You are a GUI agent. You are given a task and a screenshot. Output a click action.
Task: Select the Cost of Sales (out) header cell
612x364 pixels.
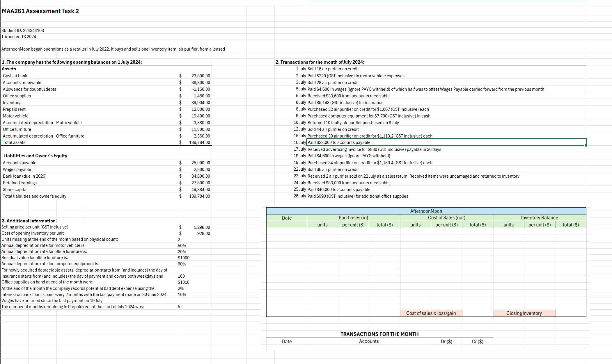(446, 218)
